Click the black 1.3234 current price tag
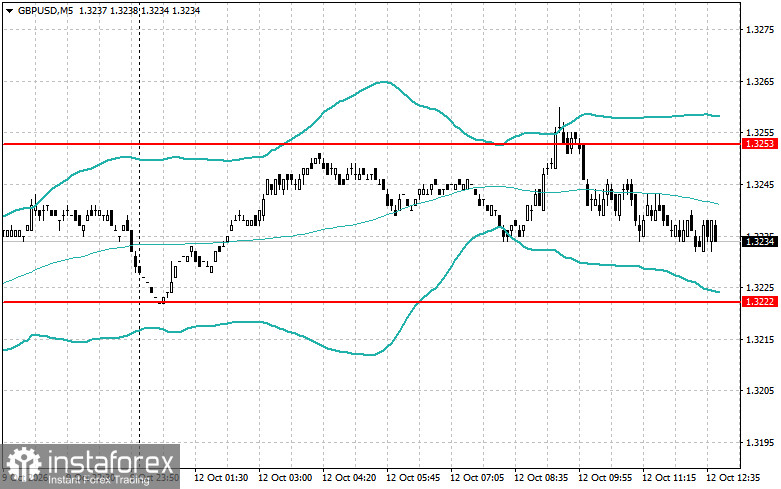 click(760, 242)
